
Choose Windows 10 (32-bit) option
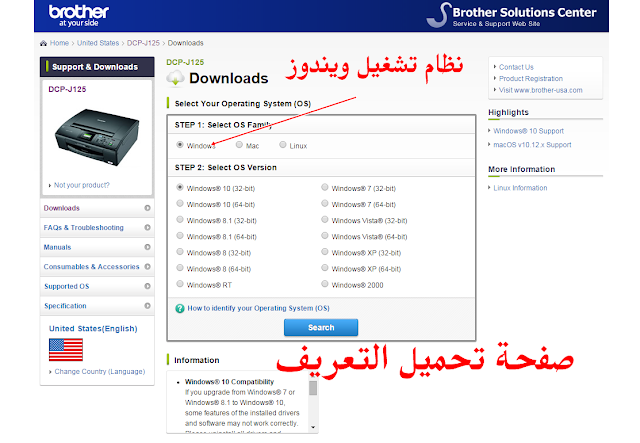coord(180,187)
